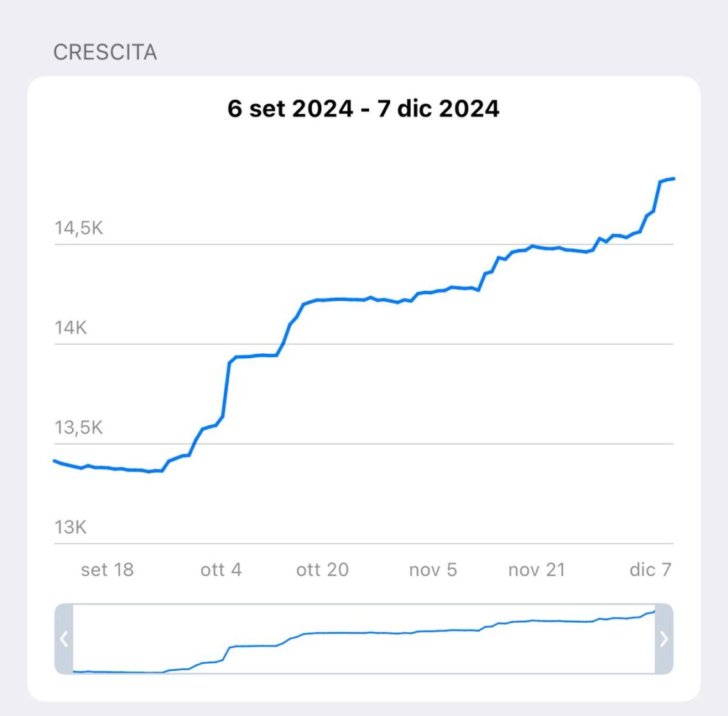Click the growth line's starting point at left
This screenshot has height=716, width=728.
(x=55, y=461)
